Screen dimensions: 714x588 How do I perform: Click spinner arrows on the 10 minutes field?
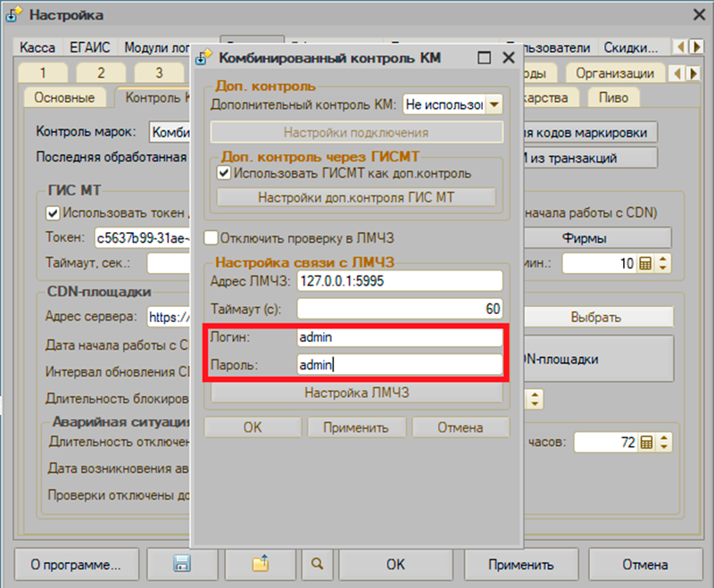coord(663,264)
